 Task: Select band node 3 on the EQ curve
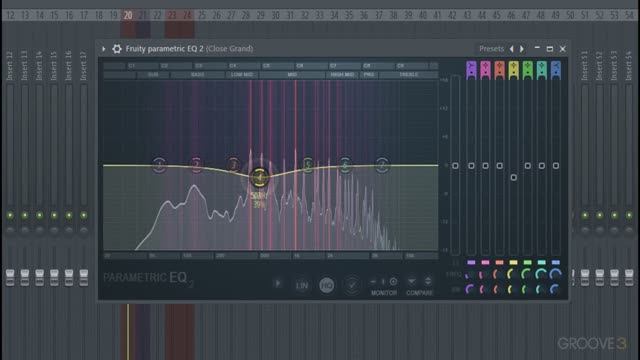click(x=233, y=165)
